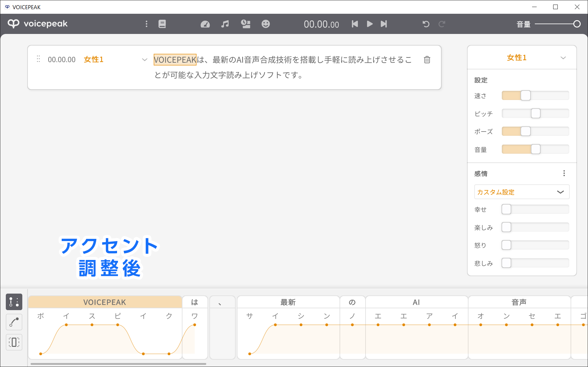Adjust the 幸せ happiness slider
The height and width of the screenshot is (367, 588).
click(x=535, y=209)
